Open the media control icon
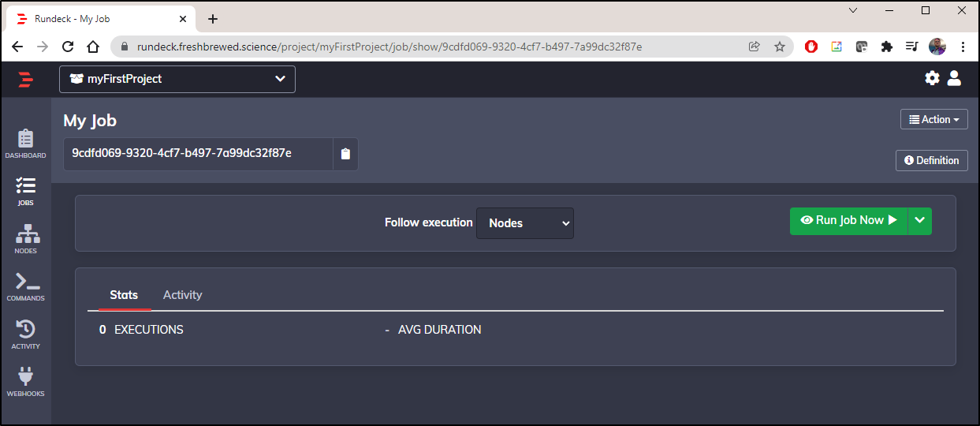 coord(912,47)
